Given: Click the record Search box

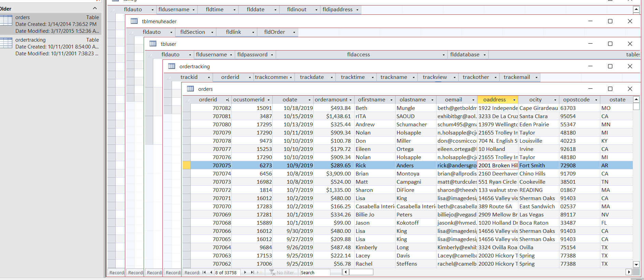Looking at the screenshot, I should click(315, 272).
